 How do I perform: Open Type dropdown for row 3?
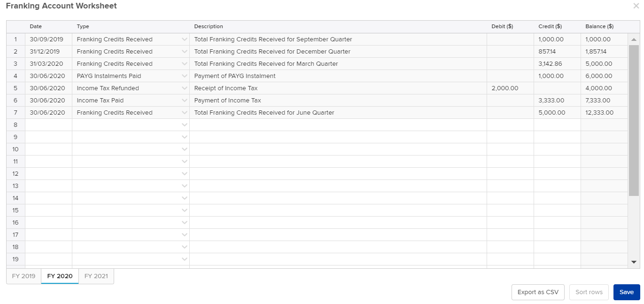(x=185, y=64)
